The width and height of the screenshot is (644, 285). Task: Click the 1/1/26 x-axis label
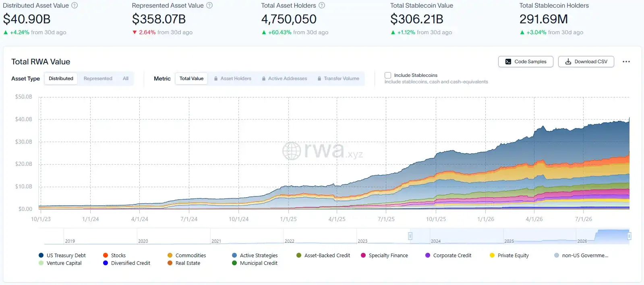tap(485, 219)
